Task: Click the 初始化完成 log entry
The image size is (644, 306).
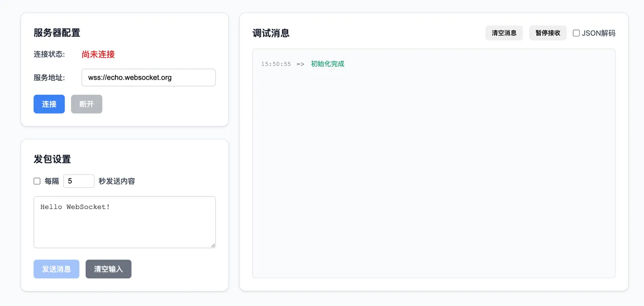Action: (327, 64)
